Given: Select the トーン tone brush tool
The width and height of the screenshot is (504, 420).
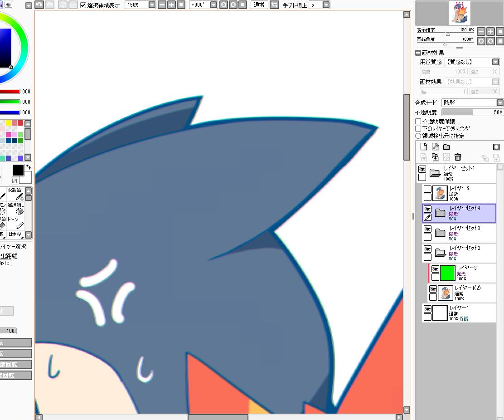Looking at the screenshot, I should point(15,223).
